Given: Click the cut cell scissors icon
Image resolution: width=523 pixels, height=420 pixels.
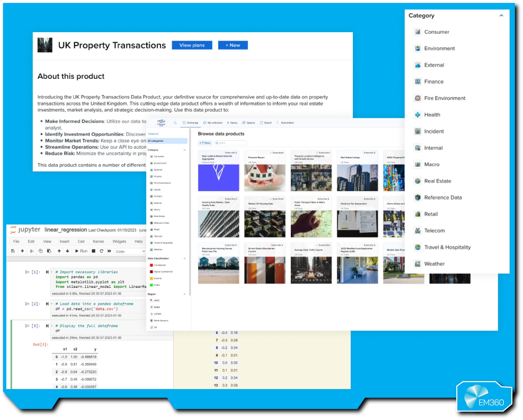Looking at the screenshot, I should coord(32,251).
